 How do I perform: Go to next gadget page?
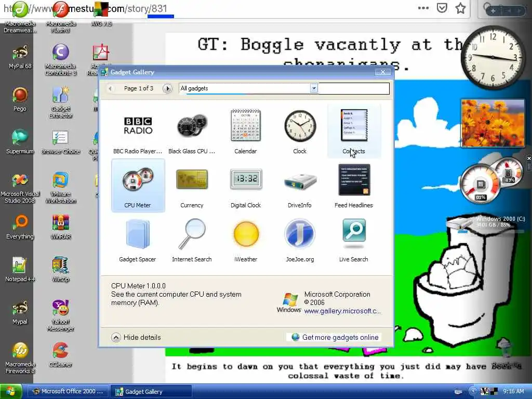[x=167, y=88]
